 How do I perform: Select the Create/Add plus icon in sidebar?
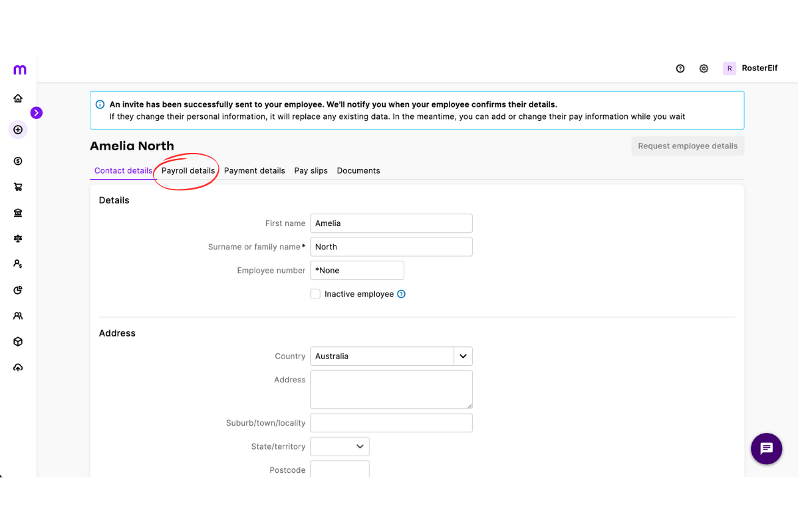18,129
